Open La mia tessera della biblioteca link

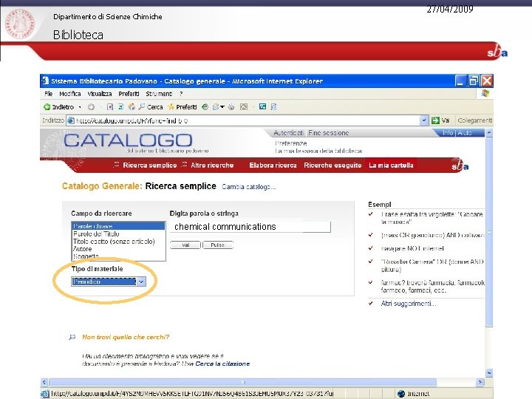pos(318,151)
